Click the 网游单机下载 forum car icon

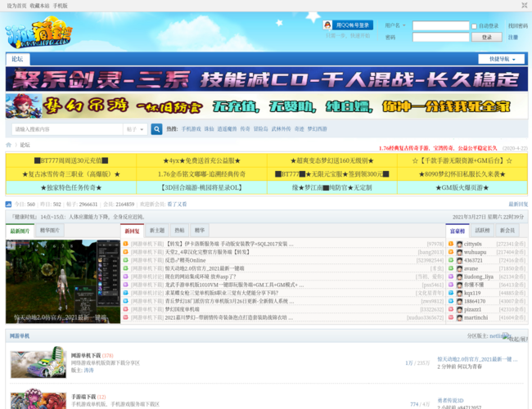(x=38, y=362)
